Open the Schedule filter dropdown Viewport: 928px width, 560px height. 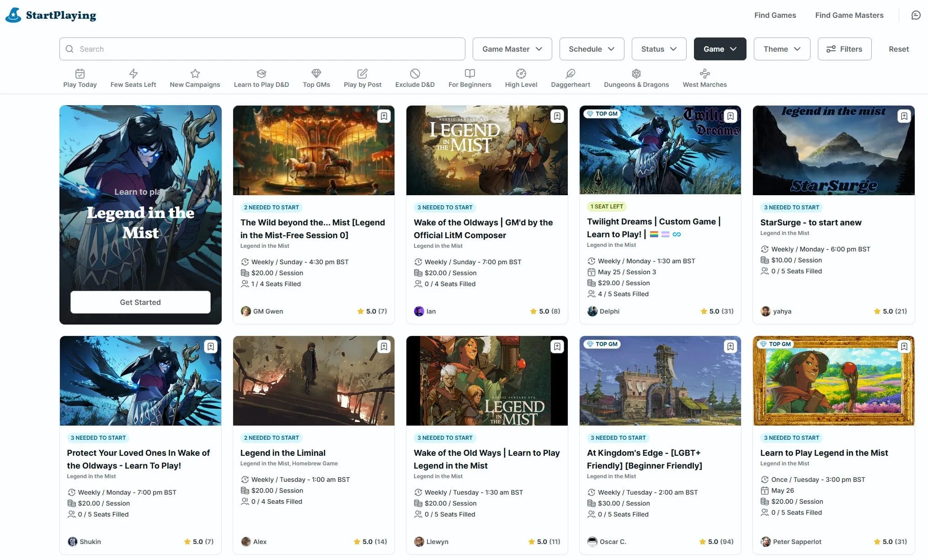592,49
